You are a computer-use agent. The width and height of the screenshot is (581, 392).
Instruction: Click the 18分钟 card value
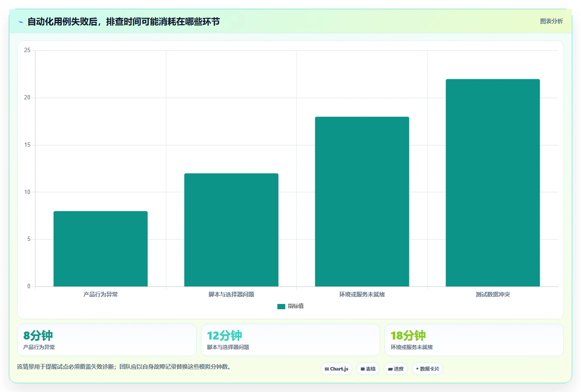pyautogui.click(x=408, y=336)
